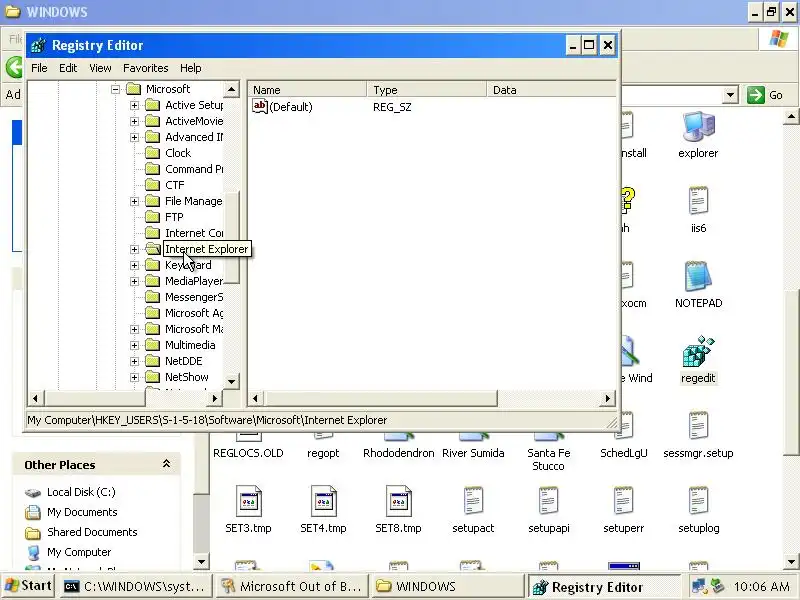Click the Microsoft key folder icon
The width and height of the screenshot is (800, 600).
pos(134,89)
